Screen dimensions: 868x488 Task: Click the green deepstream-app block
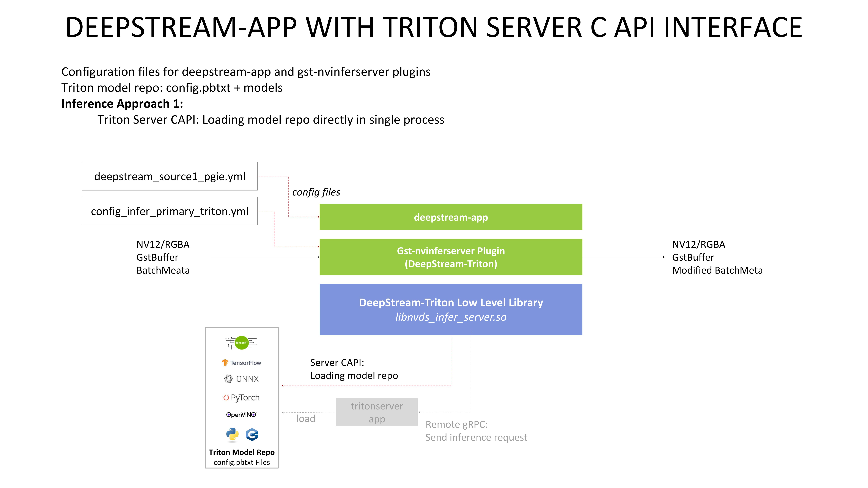click(451, 217)
